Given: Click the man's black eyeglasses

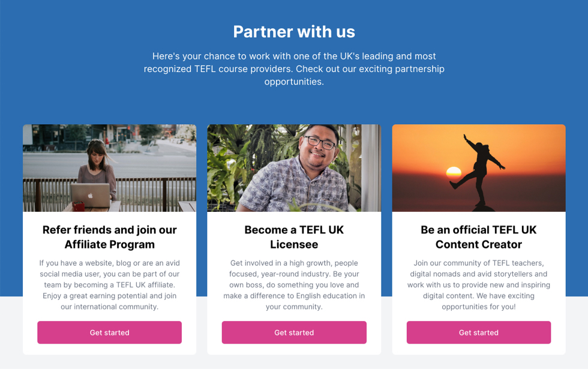Looking at the screenshot, I should click(320, 143).
